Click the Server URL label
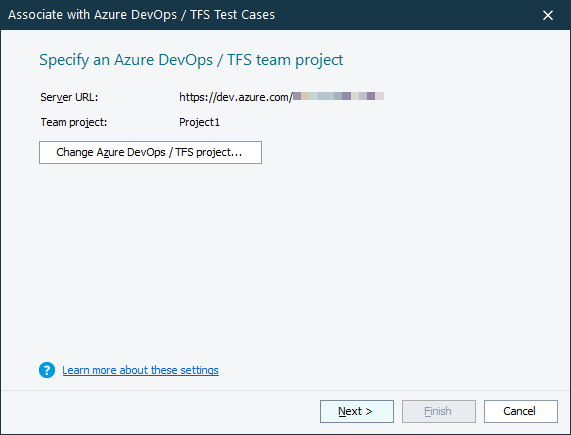This screenshot has height=435, width=571. pyautogui.click(x=69, y=97)
